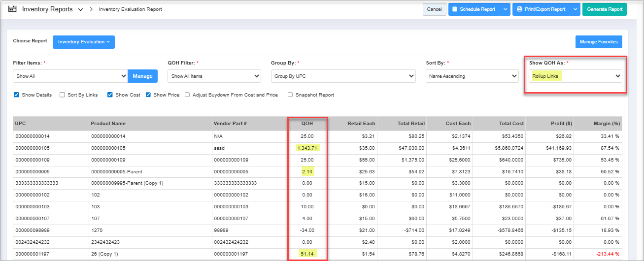Click the Inventory Reports module icon
The width and height of the screenshot is (644, 261).
[13, 9]
